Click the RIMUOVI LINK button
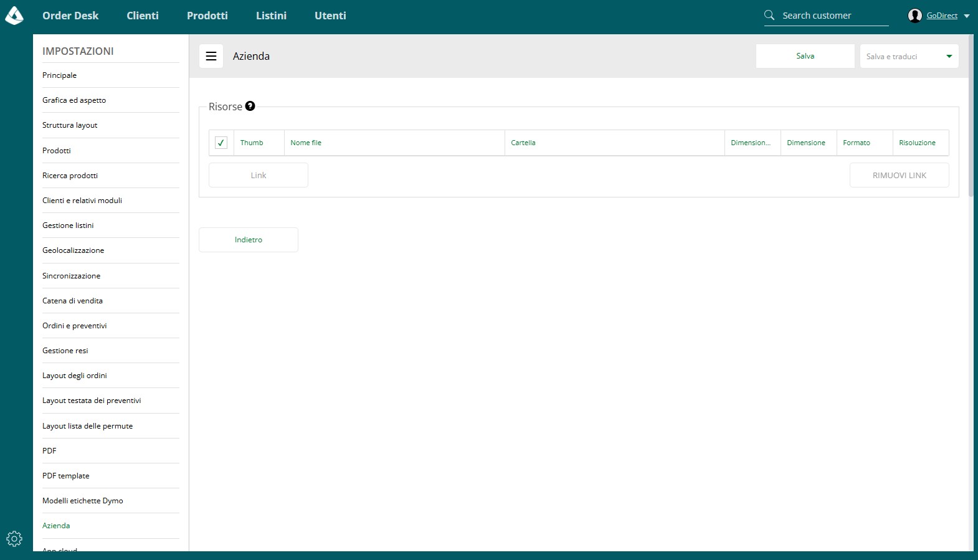 tap(900, 175)
